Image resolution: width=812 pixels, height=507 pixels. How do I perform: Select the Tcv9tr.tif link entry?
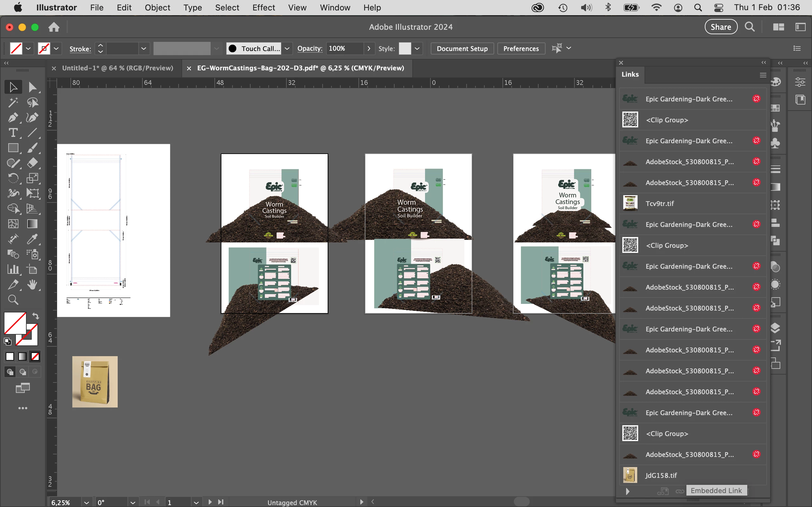[659, 203]
